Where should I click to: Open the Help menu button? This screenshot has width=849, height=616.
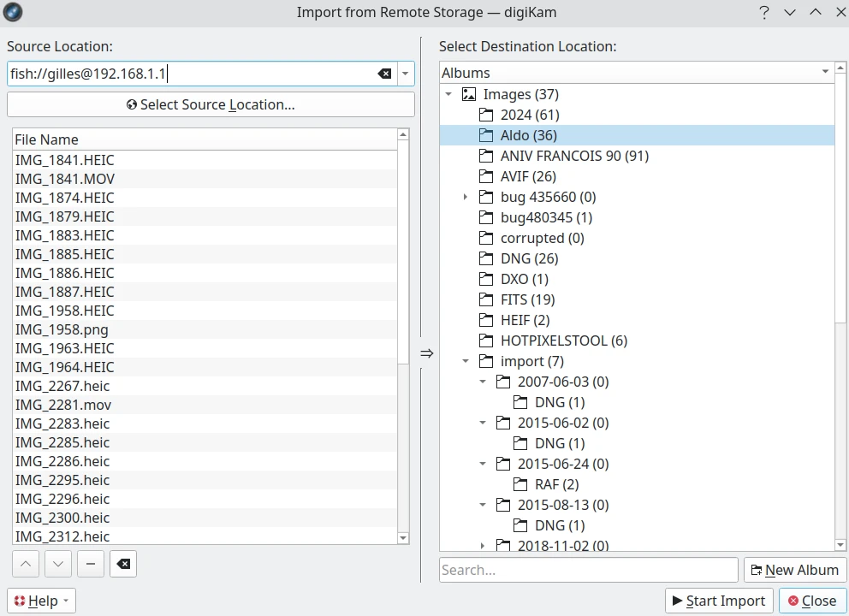click(x=41, y=601)
